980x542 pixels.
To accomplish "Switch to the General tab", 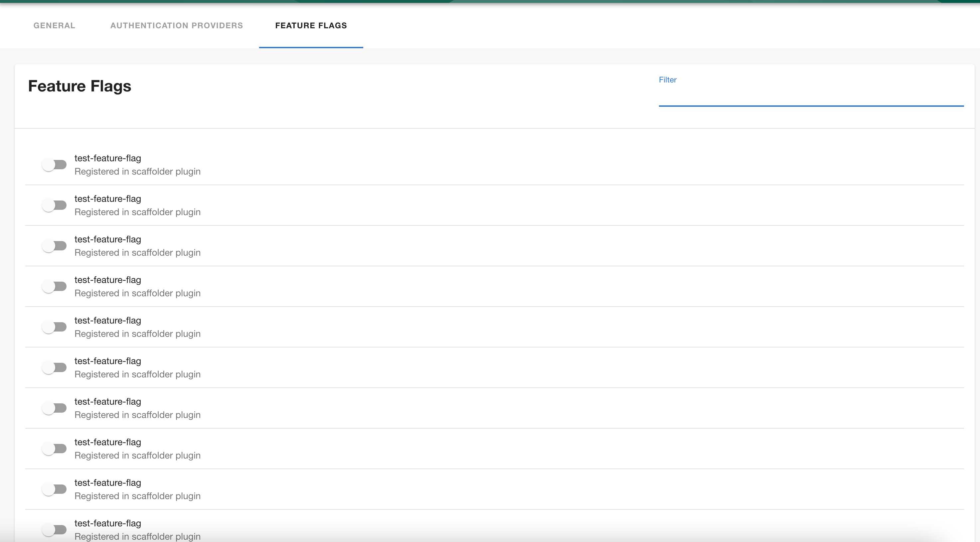I will (54, 26).
